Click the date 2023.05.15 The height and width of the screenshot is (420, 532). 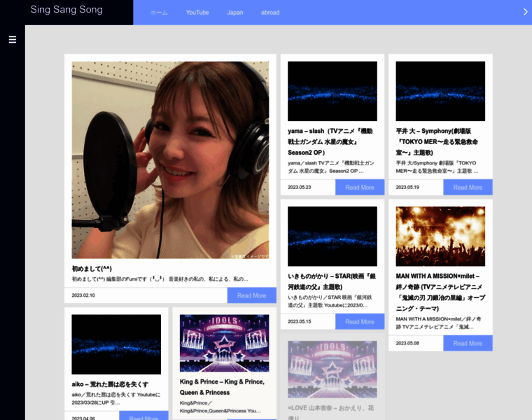300,321
